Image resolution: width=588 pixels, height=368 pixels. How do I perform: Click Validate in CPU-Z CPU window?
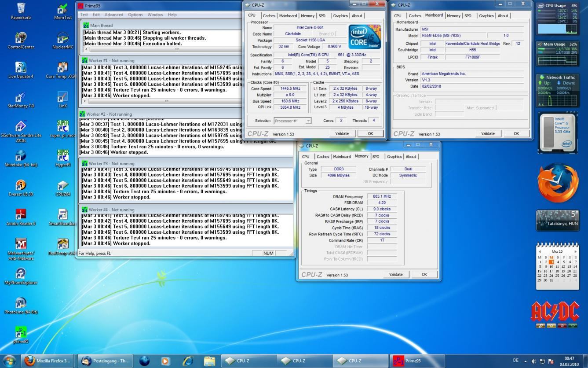pyautogui.click(x=342, y=133)
